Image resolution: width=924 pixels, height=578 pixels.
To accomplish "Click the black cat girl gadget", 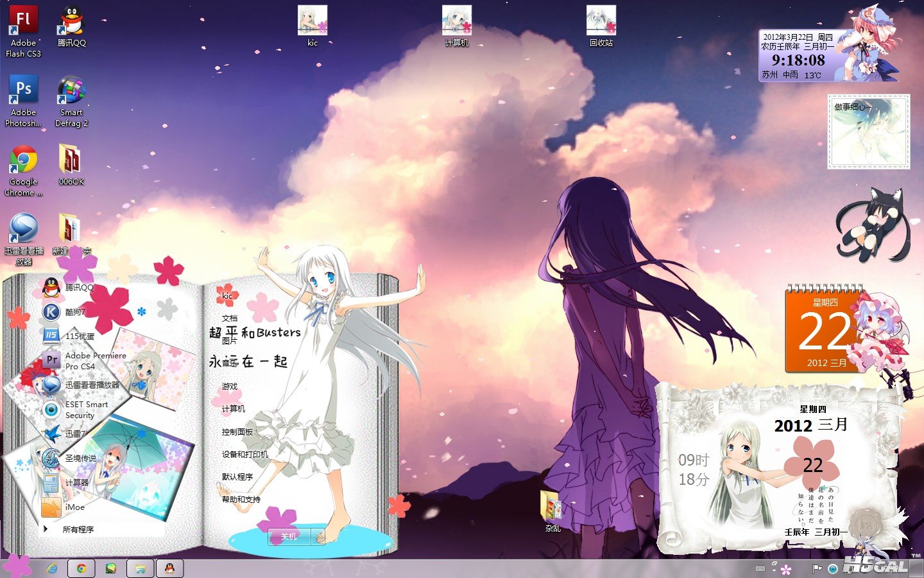I will [874, 223].
